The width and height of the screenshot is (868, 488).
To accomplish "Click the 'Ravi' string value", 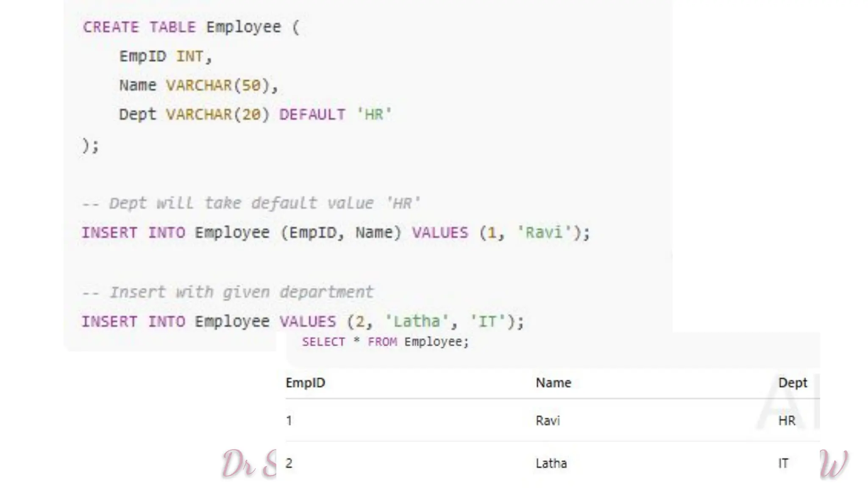I will click(544, 233).
